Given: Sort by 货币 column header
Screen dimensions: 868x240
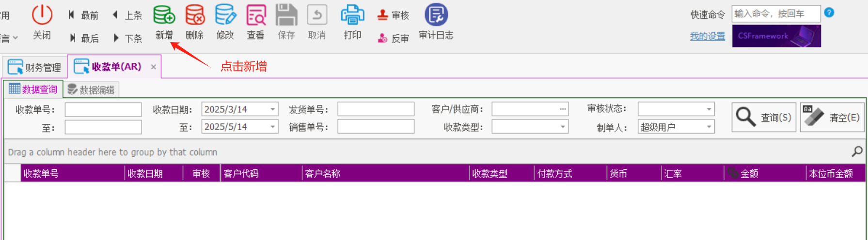Looking at the screenshot, I should click(634, 173).
